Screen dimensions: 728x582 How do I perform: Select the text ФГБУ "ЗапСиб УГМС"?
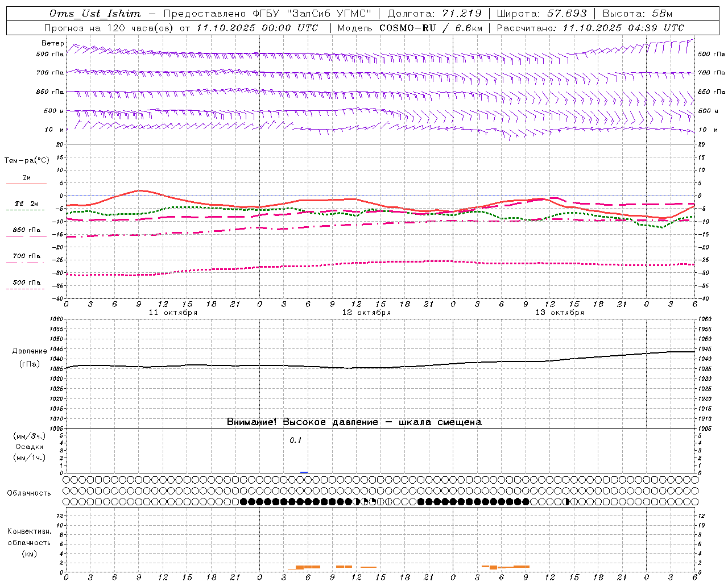(312, 14)
